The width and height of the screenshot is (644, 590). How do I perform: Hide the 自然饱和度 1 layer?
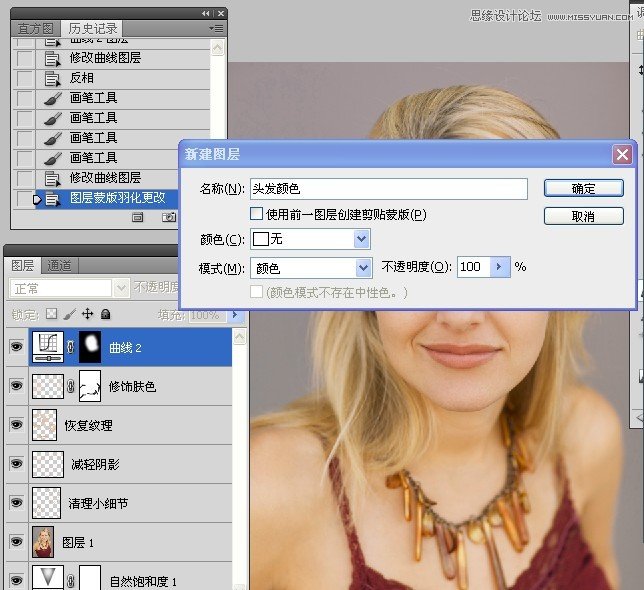(16, 580)
